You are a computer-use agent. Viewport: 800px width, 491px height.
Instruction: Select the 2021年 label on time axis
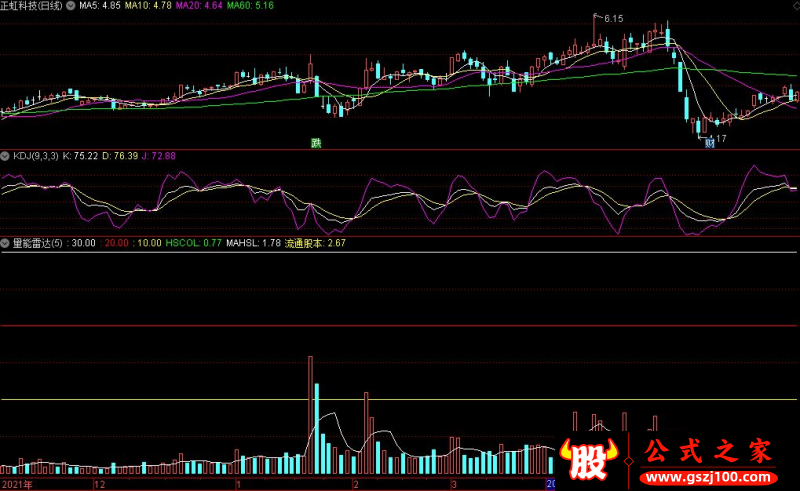(x=17, y=484)
